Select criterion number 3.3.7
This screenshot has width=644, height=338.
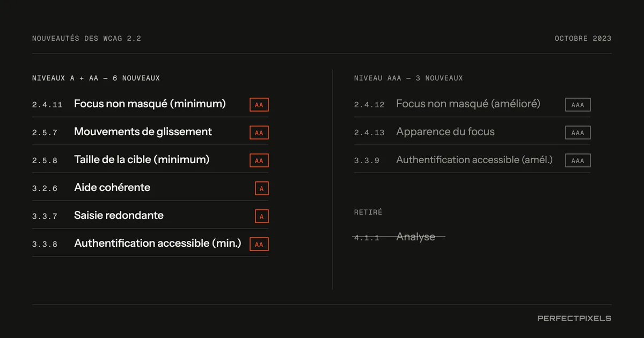click(x=45, y=217)
